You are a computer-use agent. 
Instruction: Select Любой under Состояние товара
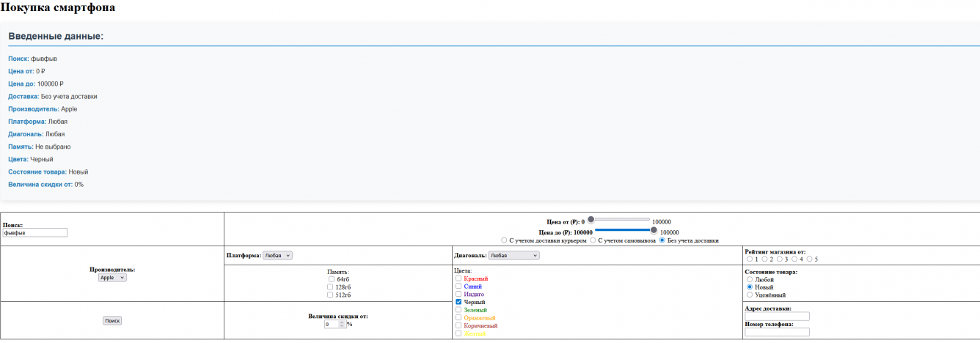pyautogui.click(x=749, y=279)
